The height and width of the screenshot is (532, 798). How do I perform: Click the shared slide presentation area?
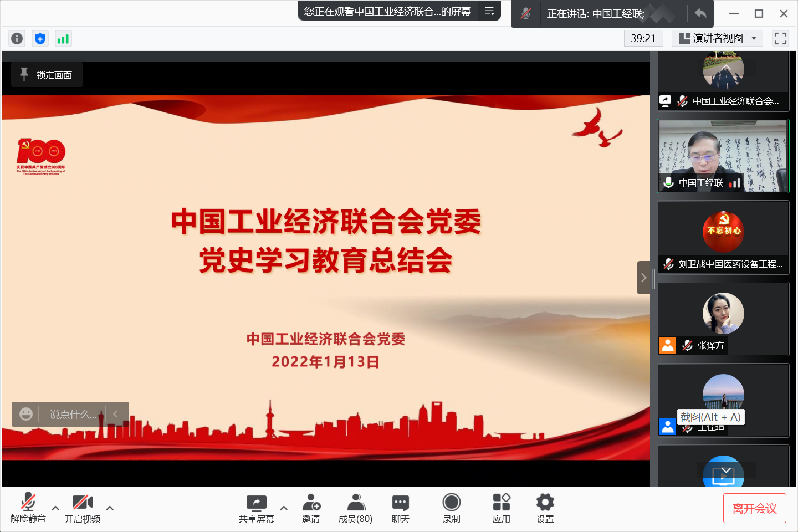(326, 277)
